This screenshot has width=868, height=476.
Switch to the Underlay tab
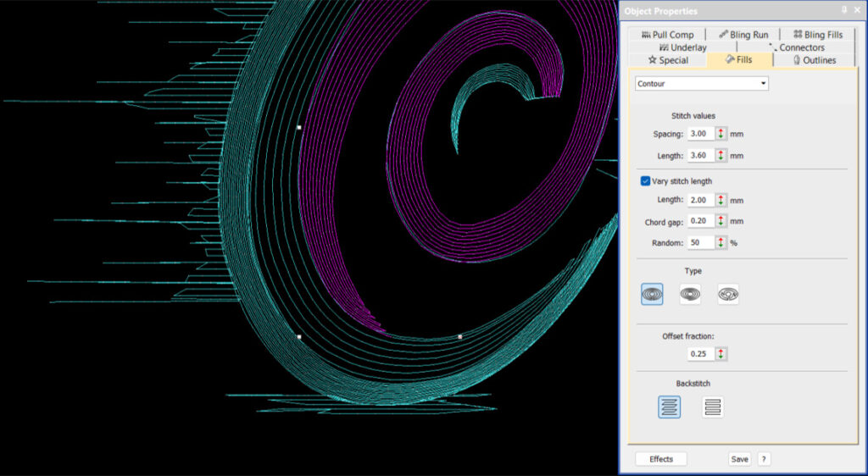(x=682, y=47)
